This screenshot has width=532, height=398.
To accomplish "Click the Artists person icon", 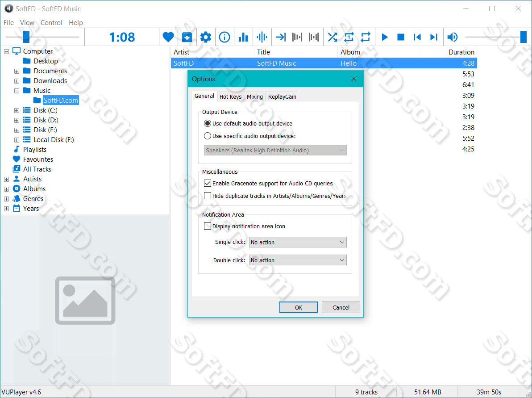I will [16, 179].
